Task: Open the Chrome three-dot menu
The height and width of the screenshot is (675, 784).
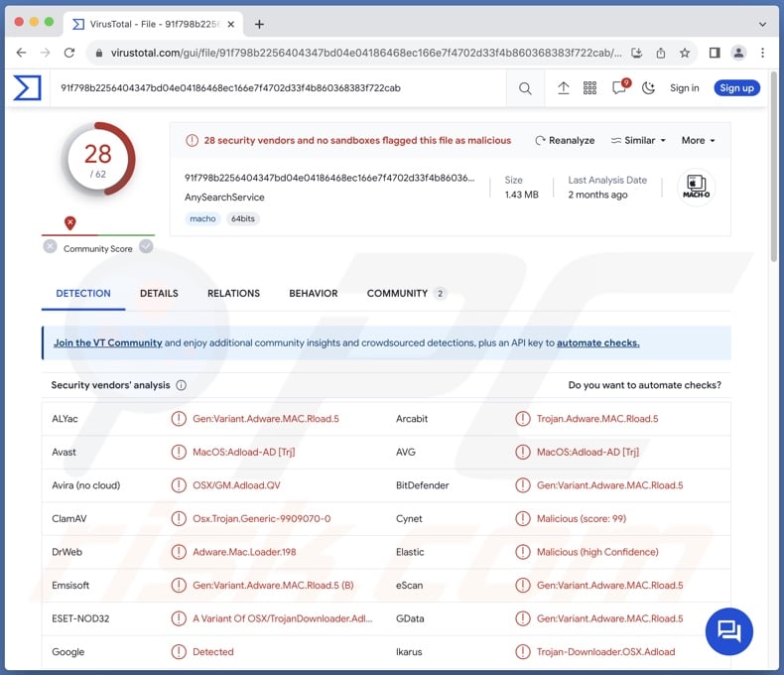Action: click(x=762, y=53)
